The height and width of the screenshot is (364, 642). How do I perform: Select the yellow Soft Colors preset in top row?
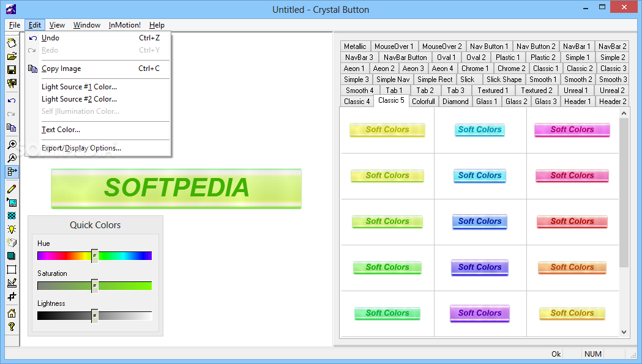click(387, 130)
